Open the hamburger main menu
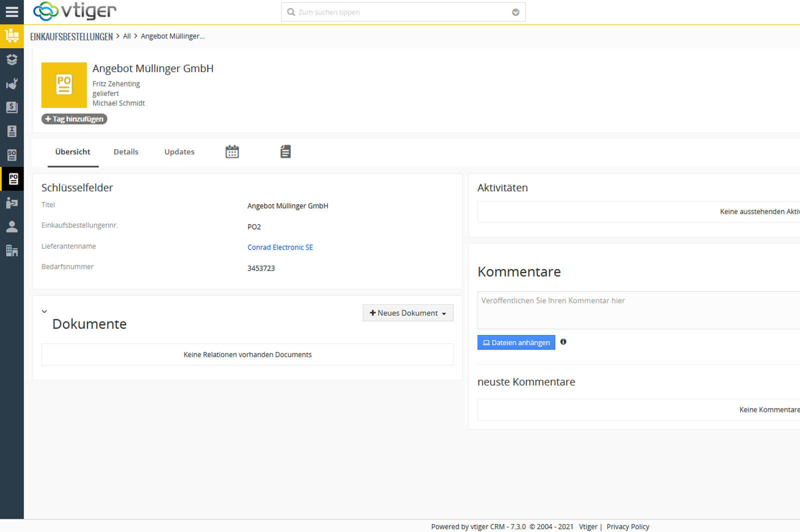Image resolution: width=800 pixels, height=532 pixels. [11, 11]
